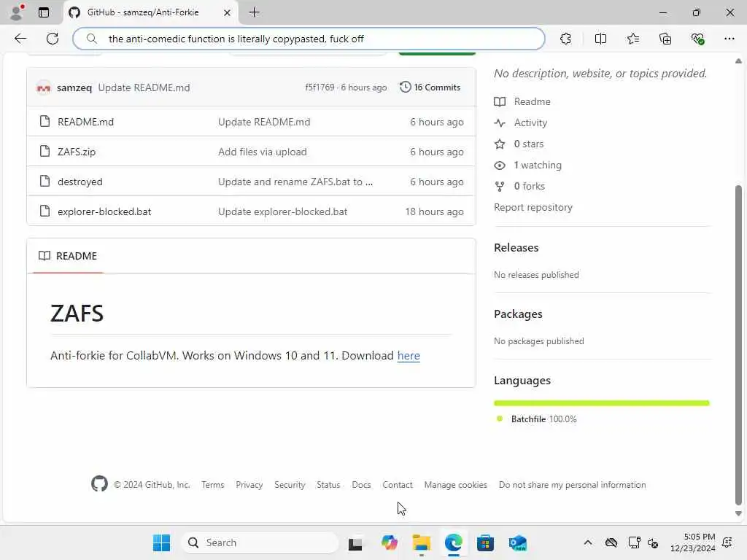Launch Copilot from the taskbar

click(390, 543)
